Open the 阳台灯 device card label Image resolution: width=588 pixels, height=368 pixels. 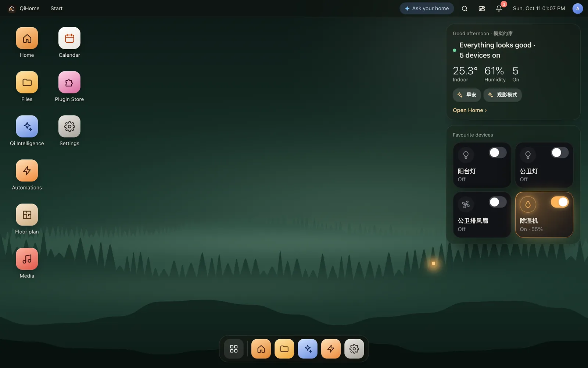coord(467,171)
